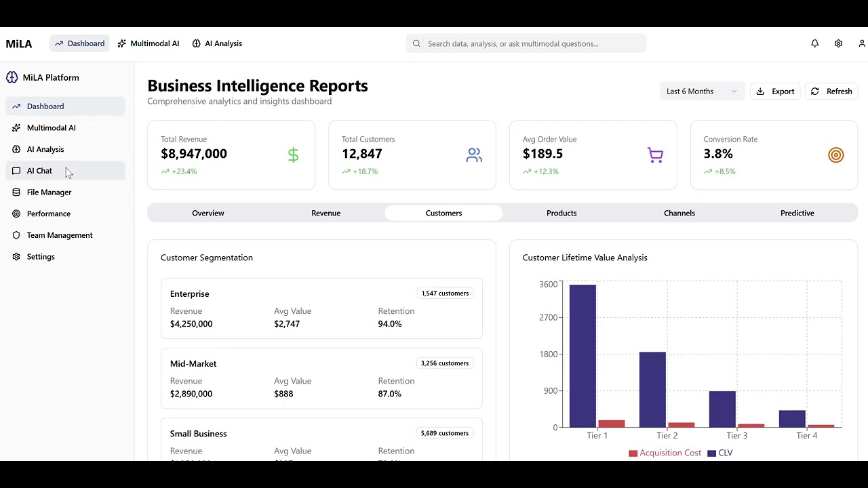Click the MiLA logo in top bar
868x488 pixels.
(19, 43)
